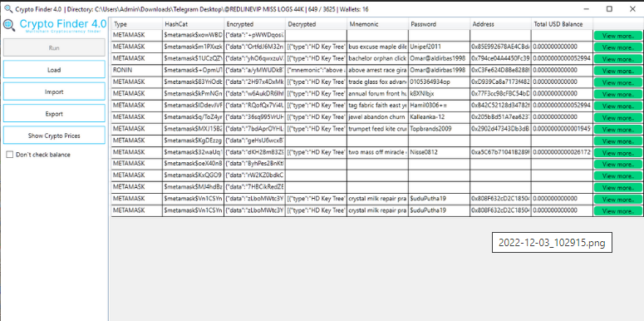Open View more for the $metamask$q/ToZ4y row
The height and width of the screenshot is (321, 644).
[x=617, y=117]
